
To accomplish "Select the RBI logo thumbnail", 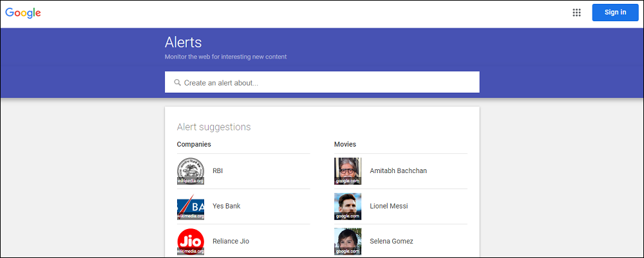I will 191,171.
